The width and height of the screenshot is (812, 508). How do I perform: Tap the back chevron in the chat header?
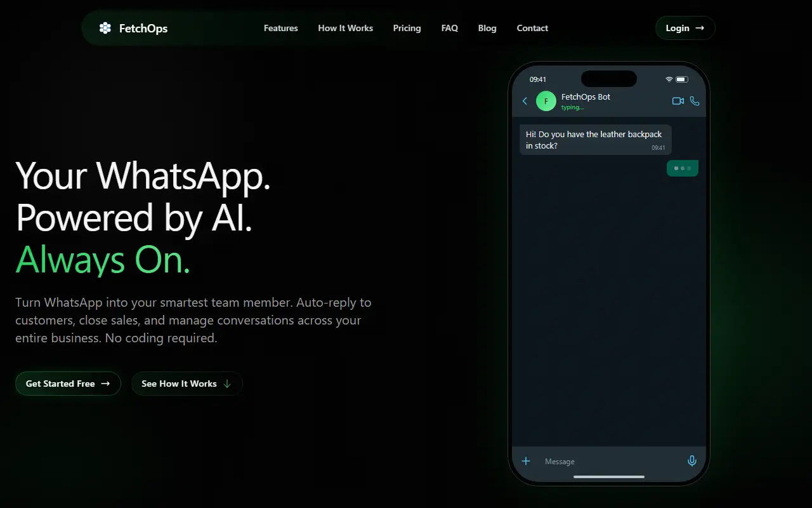pyautogui.click(x=525, y=101)
